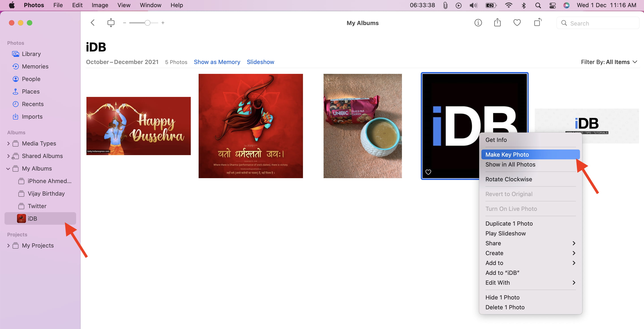The image size is (644, 329).
Task: Select the Happy Dussehra photo thumbnail
Action: (139, 126)
